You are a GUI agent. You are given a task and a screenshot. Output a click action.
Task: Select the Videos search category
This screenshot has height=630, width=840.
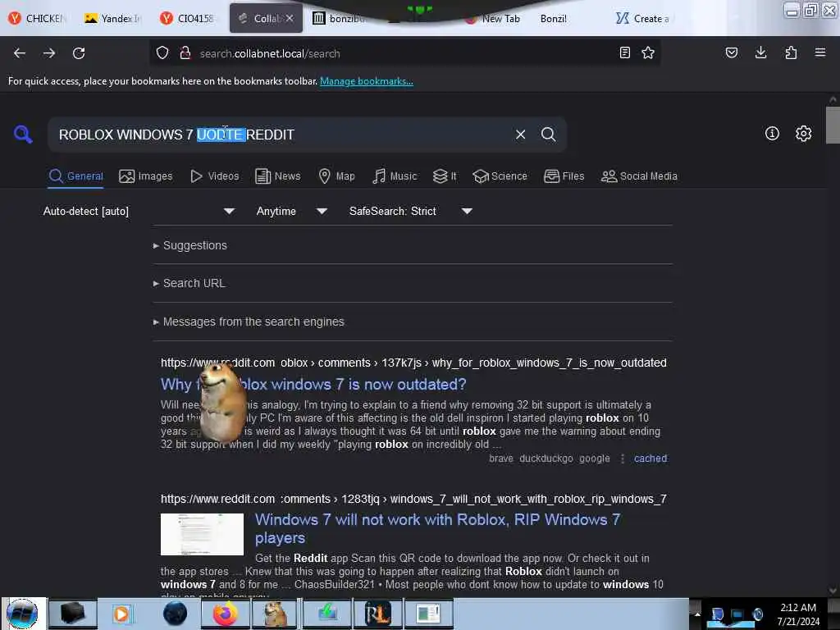[215, 176]
